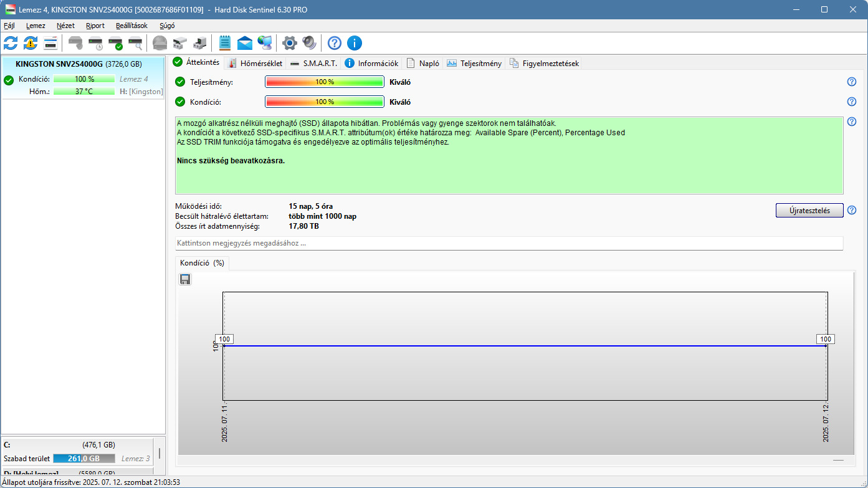Click the 'több mint 1000 nap' value

coord(322,216)
